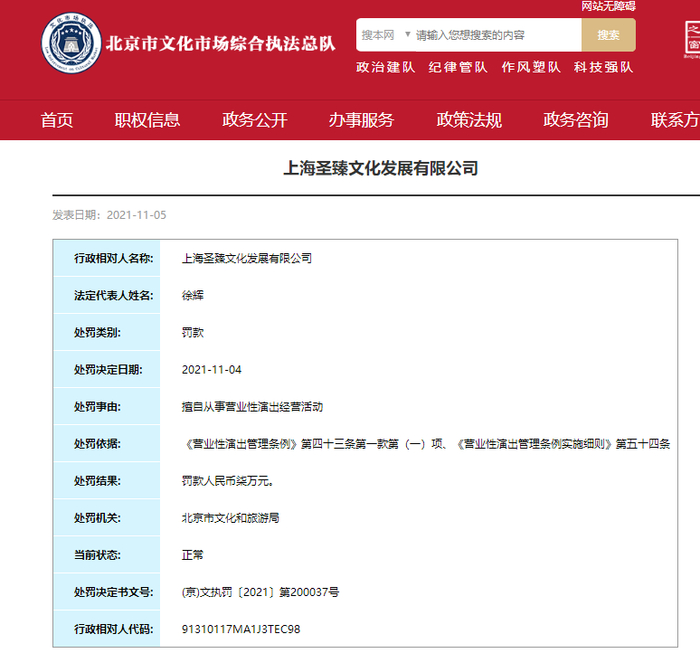Select the 行政相对人代码 label cell
The height and width of the screenshot is (663, 700).
point(107,629)
